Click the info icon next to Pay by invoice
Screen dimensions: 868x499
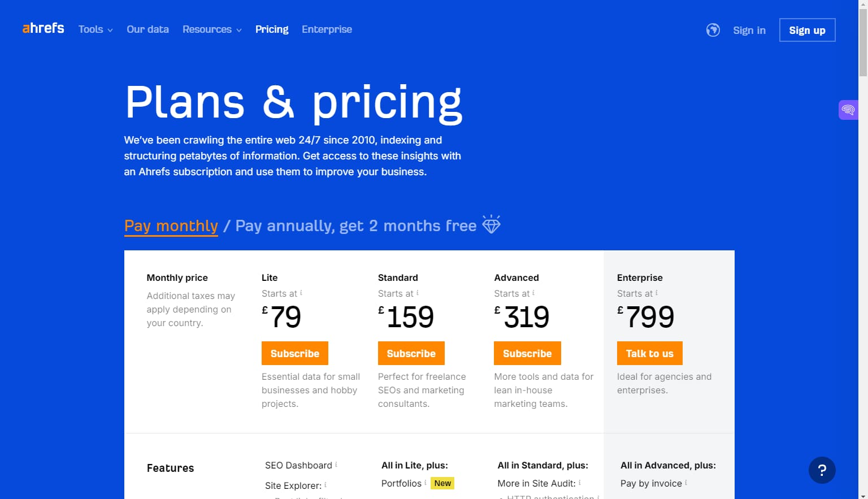685,483
